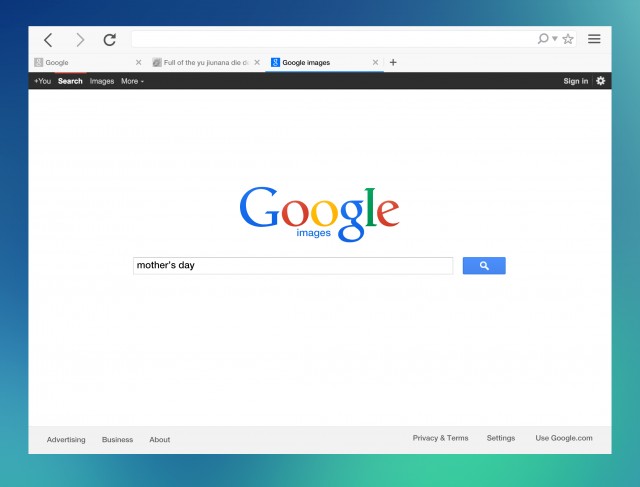The width and height of the screenshot is (640, 487).
Task: Switch to the Google tab
Action: (x=88, y=62)
